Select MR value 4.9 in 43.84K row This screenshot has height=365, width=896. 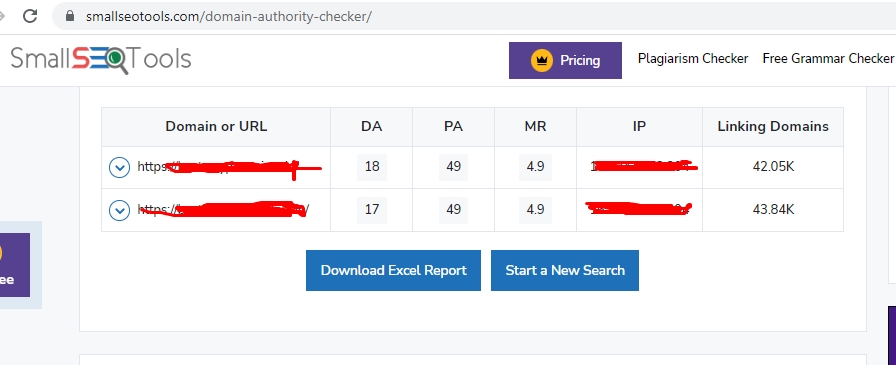535,210
